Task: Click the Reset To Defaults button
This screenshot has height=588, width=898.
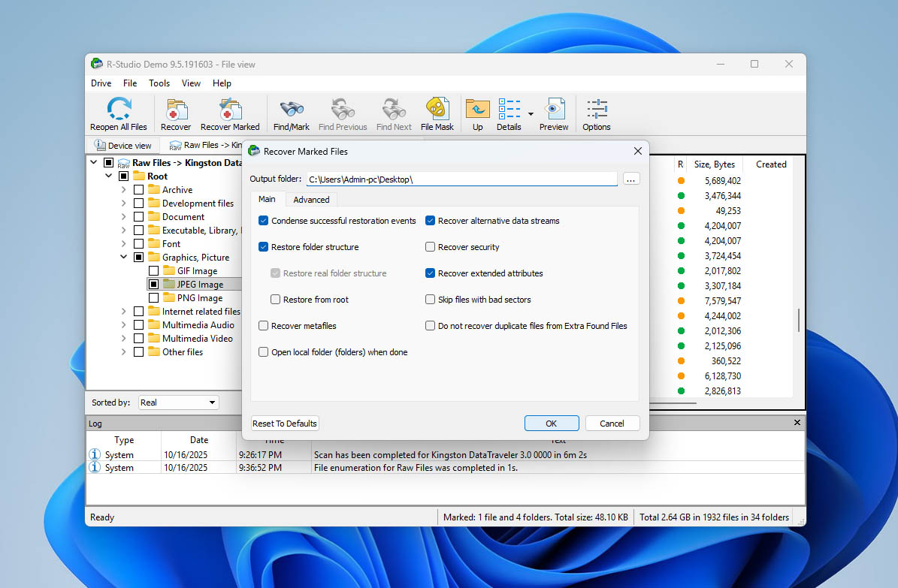Action: [x=284, y=423]
